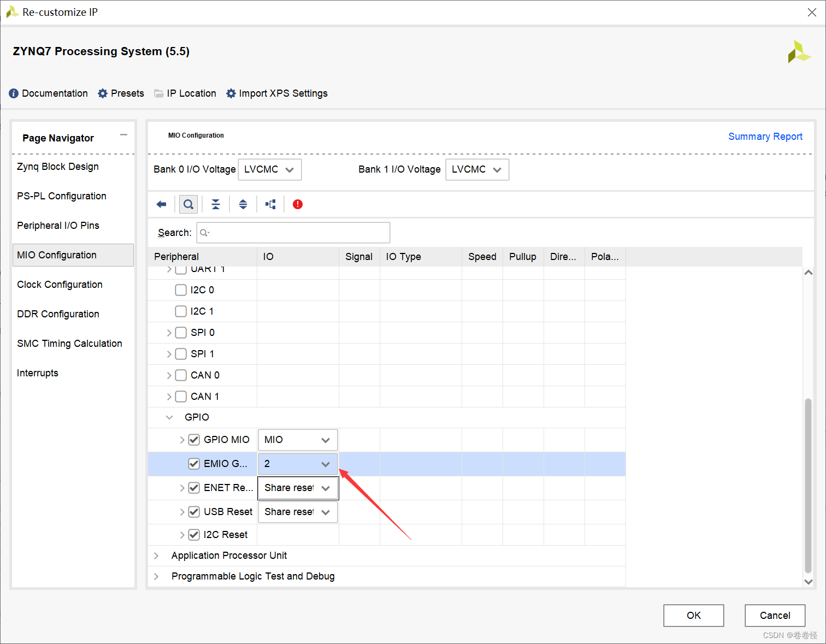Click the red error indicator icon
Screen dimensions: 826x644
pos(298,204)
